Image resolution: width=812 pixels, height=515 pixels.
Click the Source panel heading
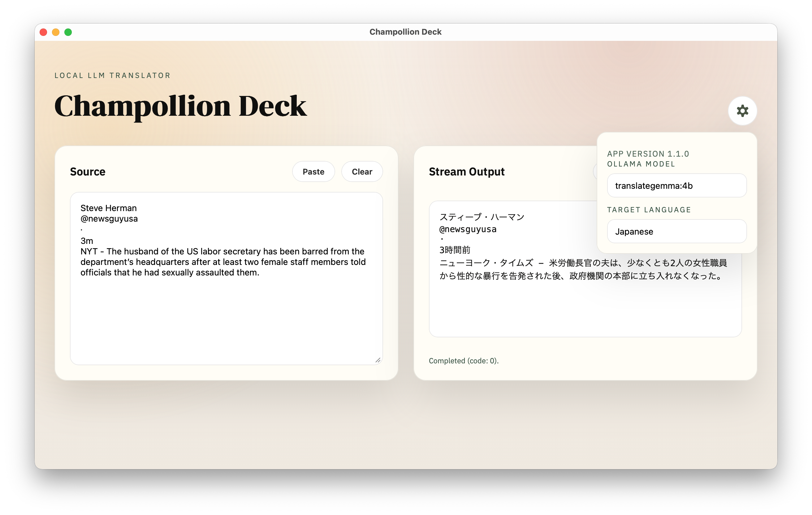(x=88, y=171)
